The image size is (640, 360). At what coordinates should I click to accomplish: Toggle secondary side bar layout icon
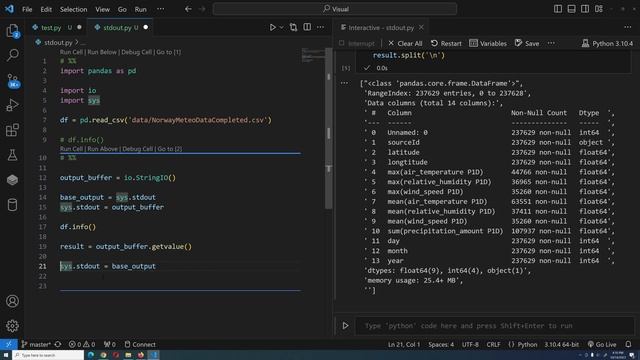tap(585, 9)
